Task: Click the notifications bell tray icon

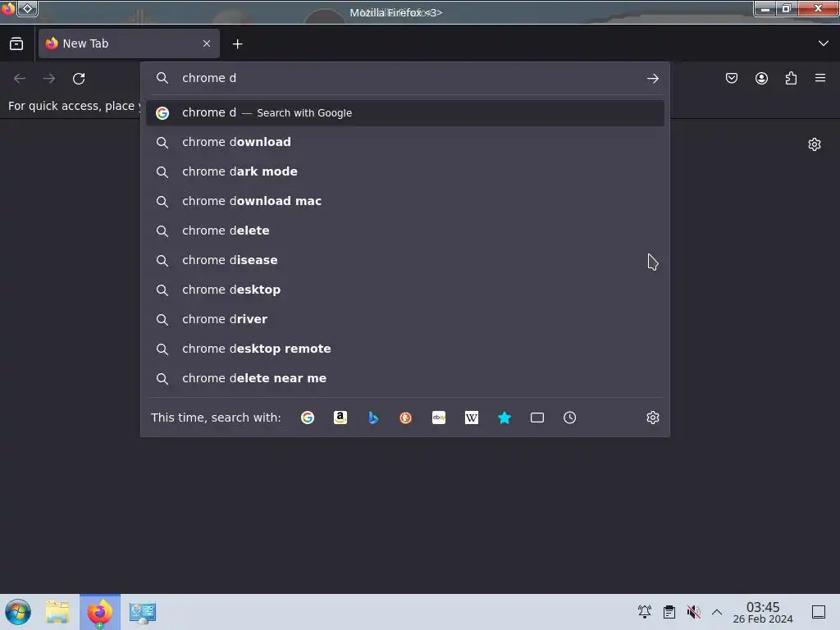Action: pos(645,612)
